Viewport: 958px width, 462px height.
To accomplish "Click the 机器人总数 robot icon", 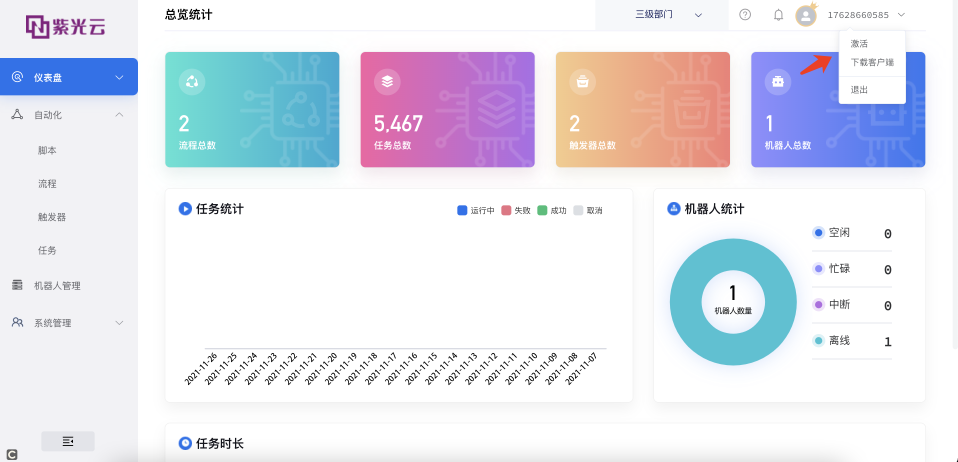I will pos(778,82).
